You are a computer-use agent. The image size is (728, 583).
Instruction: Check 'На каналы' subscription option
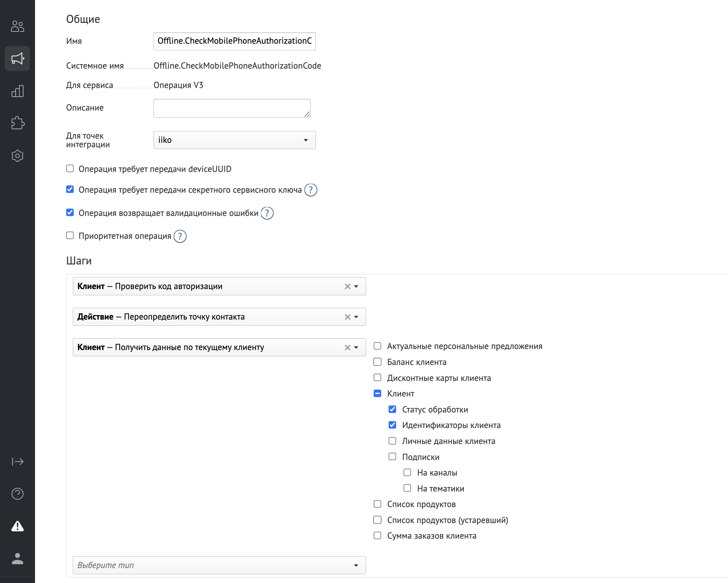pyautogui.click(x=407, y=472)
